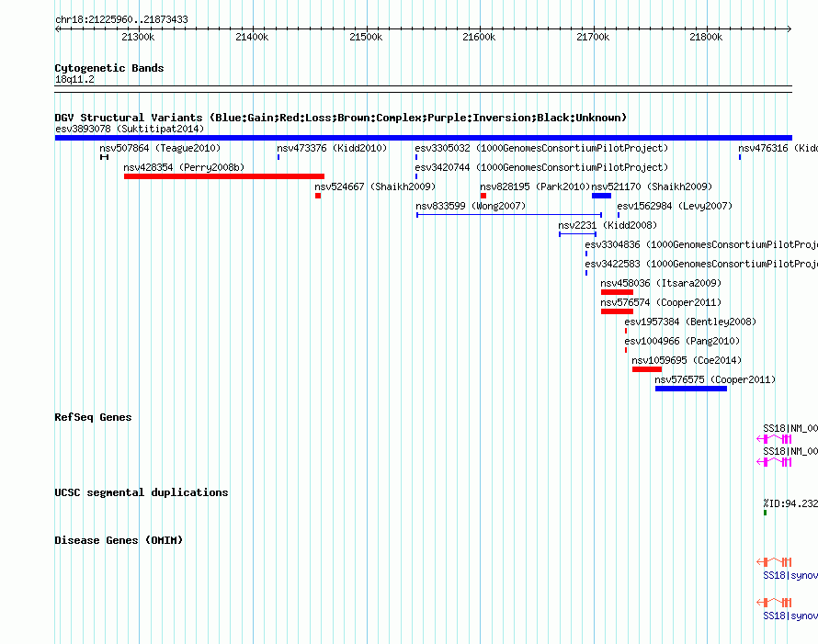Click the 21500k ruler label
Screen dimensions: 818x644
pos(366,37)
